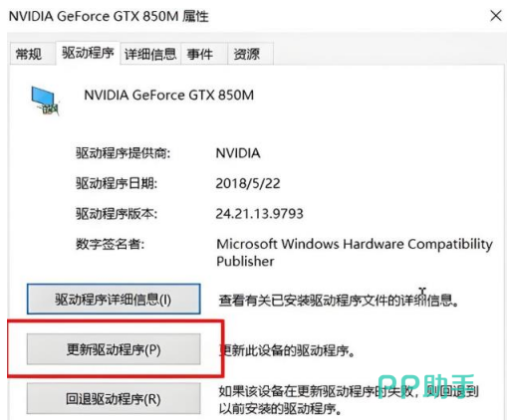Click the 回退驱动程序(R) button
Image resolution: width=507 pixels, height=420 pixels.
[114, 399]
